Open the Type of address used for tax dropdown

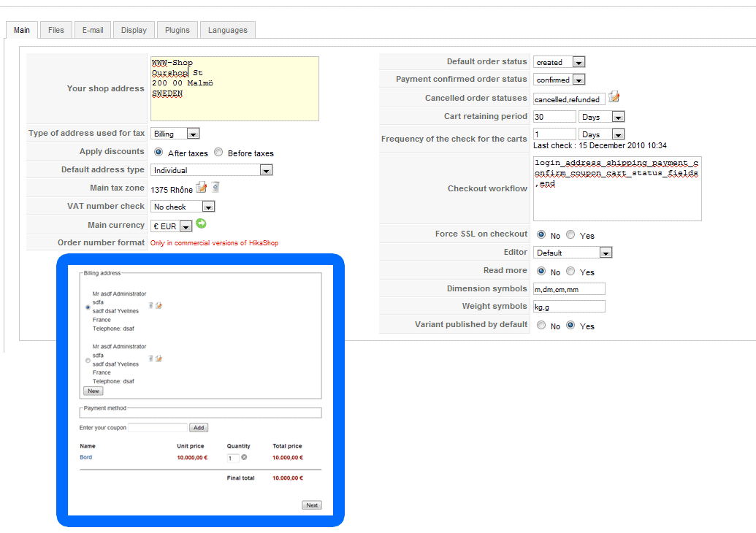click(175, 134)
